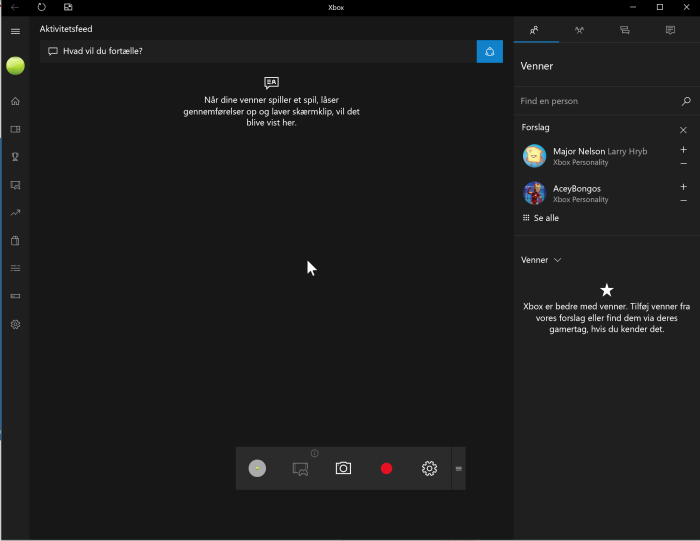Open the Store bag icon

(x=15, y=241)
